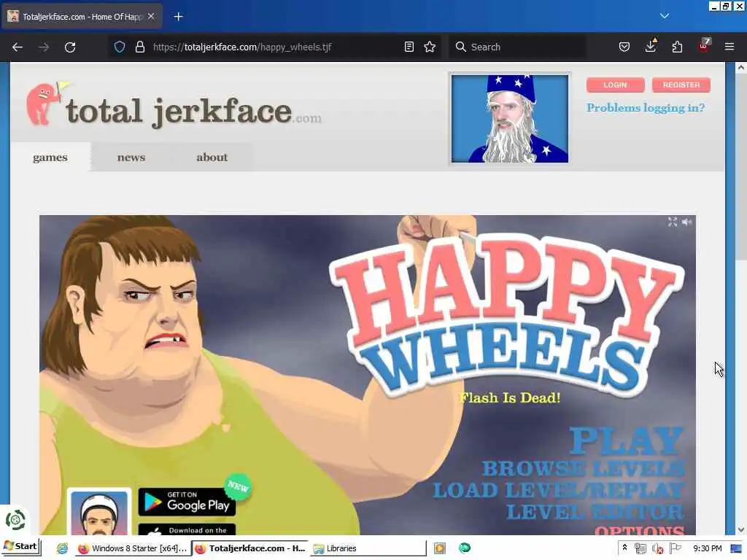Click the show desktop tray icon

737,548
